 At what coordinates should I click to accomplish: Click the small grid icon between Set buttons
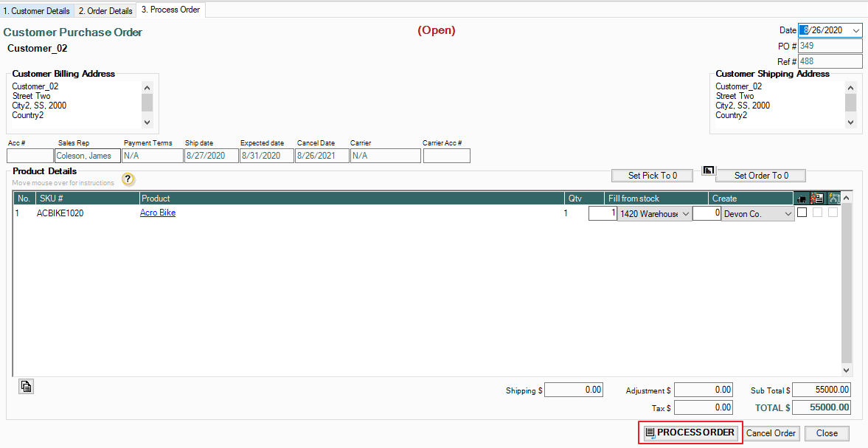(x=708, y=170)
